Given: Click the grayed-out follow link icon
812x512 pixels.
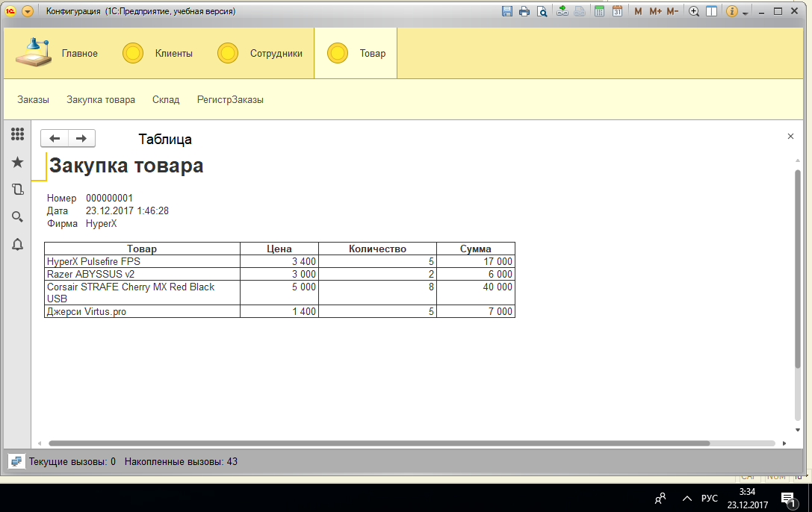Looking at the screenshot, I should [x=580, y=11].
